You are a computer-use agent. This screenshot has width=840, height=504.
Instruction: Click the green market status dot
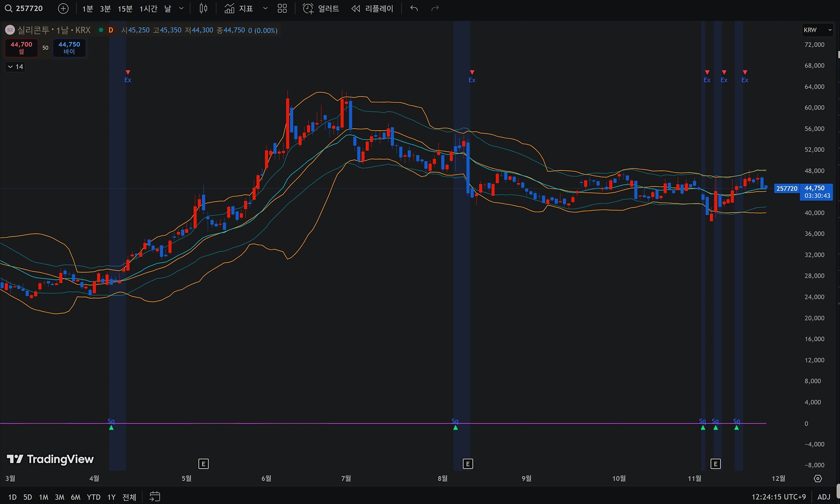pyautogui.click(x=101, y=30)
